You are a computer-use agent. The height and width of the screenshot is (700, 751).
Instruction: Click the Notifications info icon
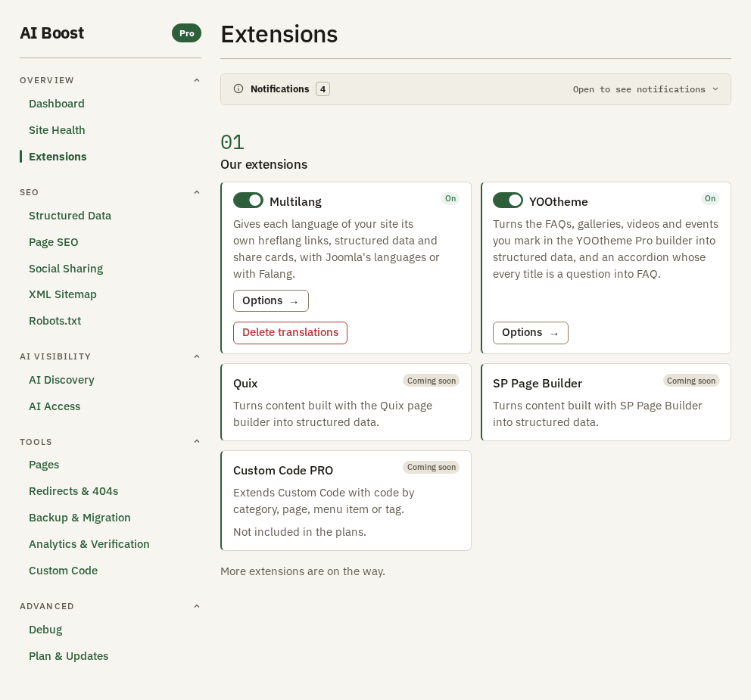coord(238,89)
